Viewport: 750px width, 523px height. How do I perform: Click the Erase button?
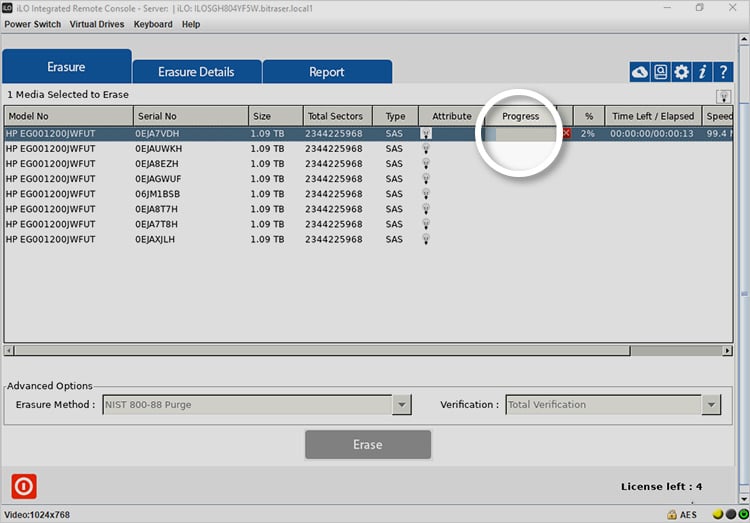coord(368,445)
